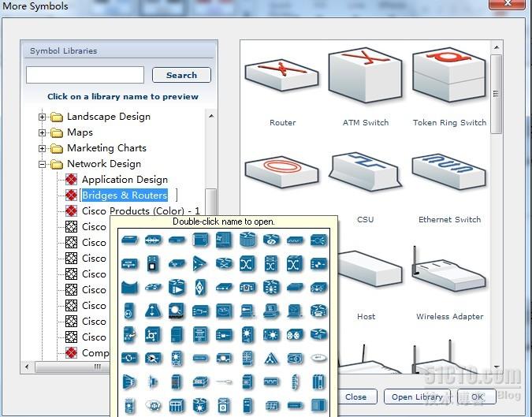Viewport: 532px width, 417px height.
Task: Click the Maps folder icon
Action: coord(57,132)
